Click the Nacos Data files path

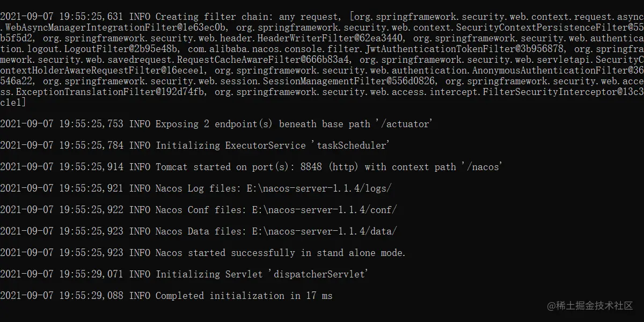[x=325, y=231]
